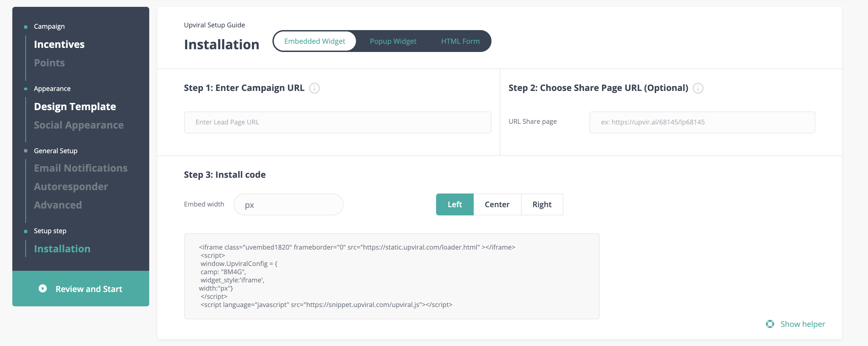Image resolution: width=868 pixels, height=346 pixels.
Task: Select Right embed alignment
Action: coord(542,204)
